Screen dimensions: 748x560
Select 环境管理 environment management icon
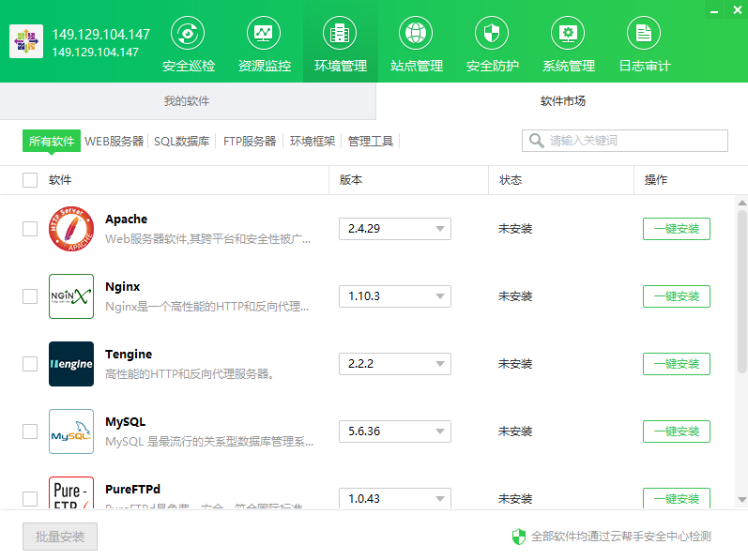click(340, 34)
